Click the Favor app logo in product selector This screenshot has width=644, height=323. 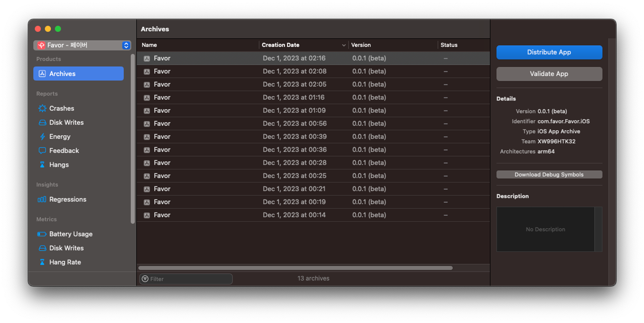click(41, 45)
